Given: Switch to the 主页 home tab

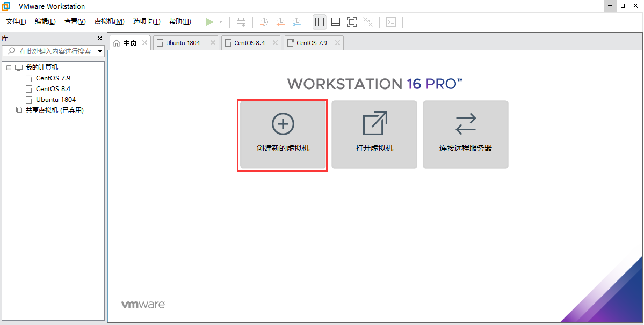Looking at the screenshot, I should coord(130,42).
